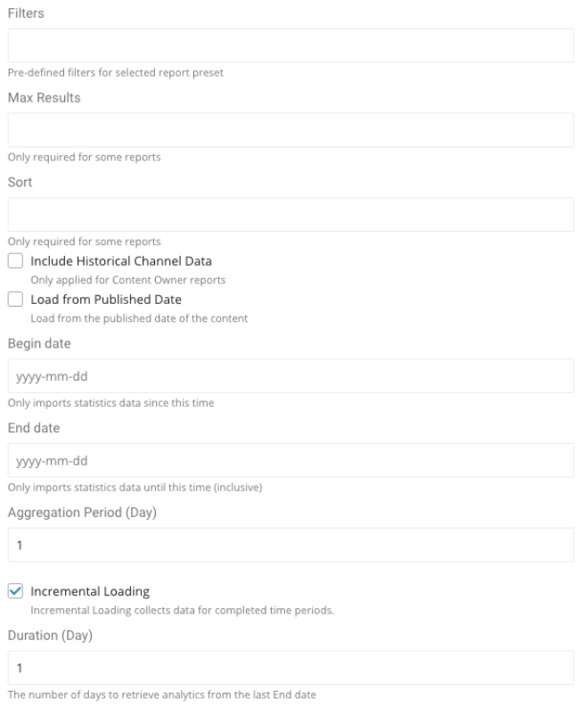588x715 pixels.
Task: Check the Load from Published Date box
Action: click(x=15, y=300)
